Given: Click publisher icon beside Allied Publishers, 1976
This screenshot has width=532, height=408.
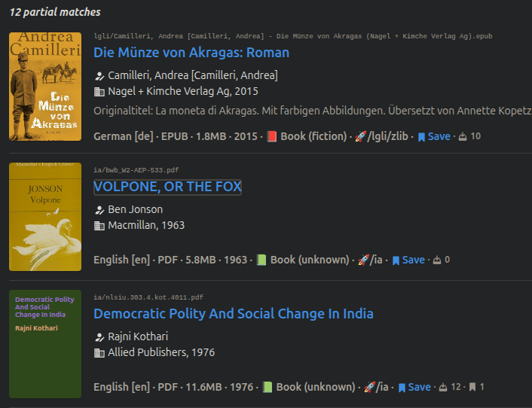Looking at the screenshot, I should pos(99,353).
